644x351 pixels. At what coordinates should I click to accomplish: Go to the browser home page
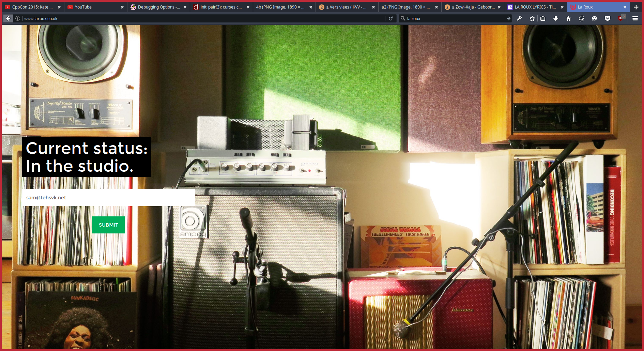[x=569, y=18]
